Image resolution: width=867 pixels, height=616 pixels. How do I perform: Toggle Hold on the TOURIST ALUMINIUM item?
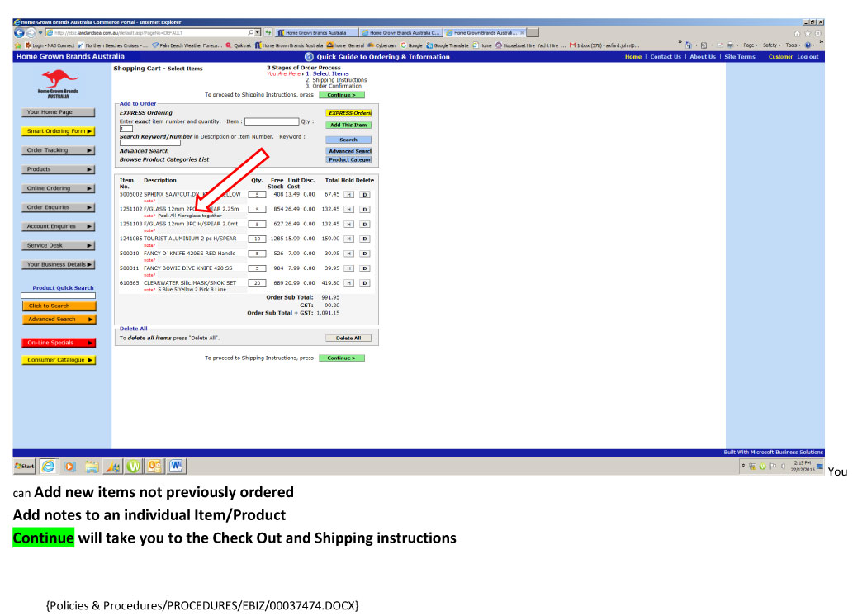[x=348, y=239]
